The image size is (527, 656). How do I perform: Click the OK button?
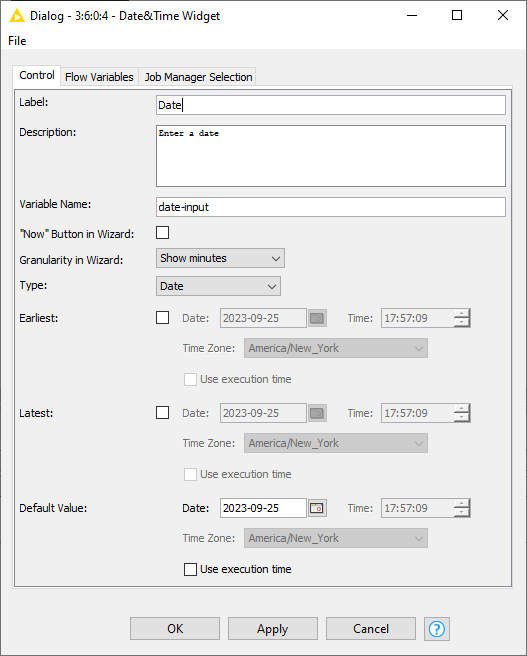[x=175, y=628]
